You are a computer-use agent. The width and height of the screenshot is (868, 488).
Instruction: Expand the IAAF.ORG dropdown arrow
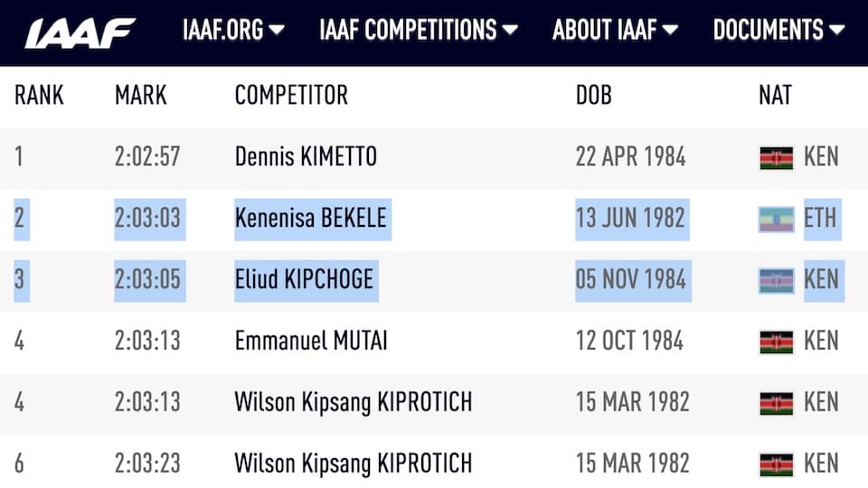point(277,30)
